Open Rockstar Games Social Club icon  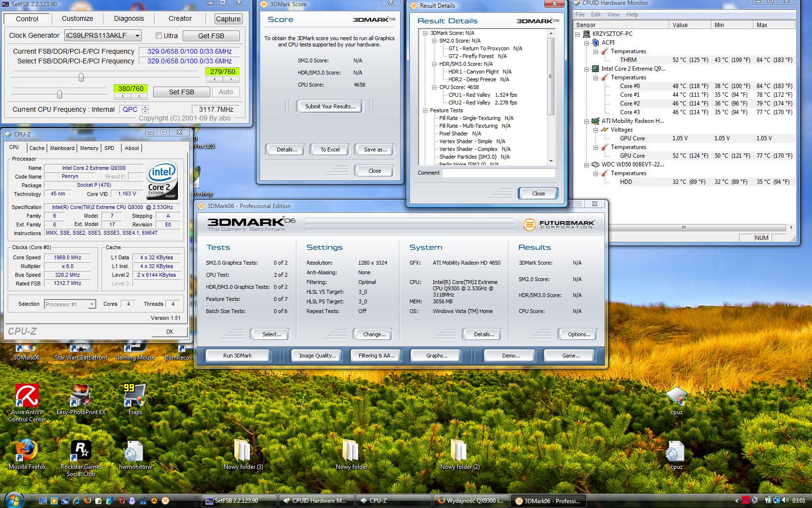81,458
